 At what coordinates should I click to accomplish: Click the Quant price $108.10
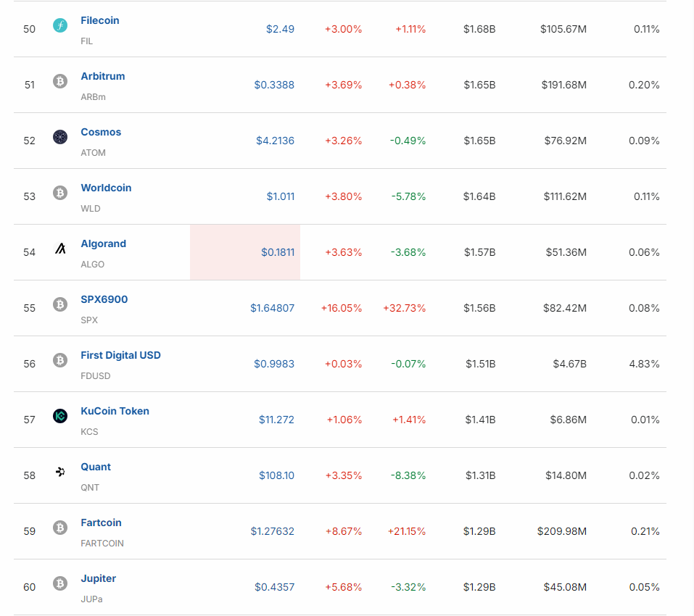tap(276, 475)
